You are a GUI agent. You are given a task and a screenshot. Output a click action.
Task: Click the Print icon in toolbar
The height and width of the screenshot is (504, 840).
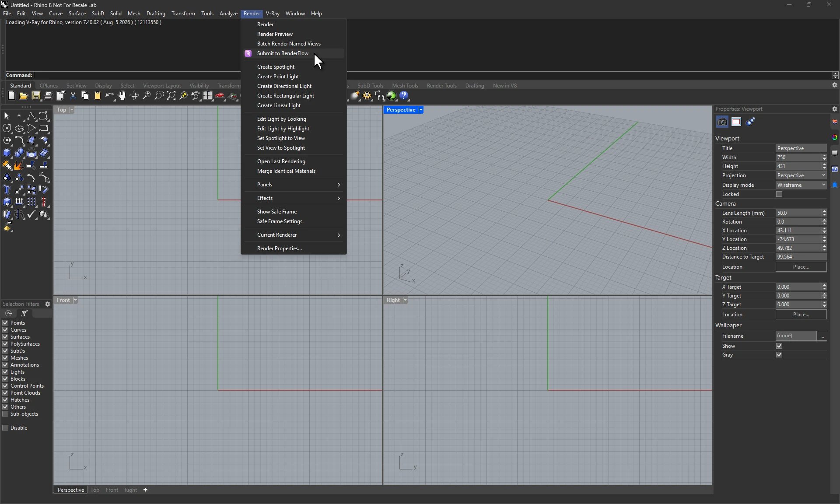[49, 96]
